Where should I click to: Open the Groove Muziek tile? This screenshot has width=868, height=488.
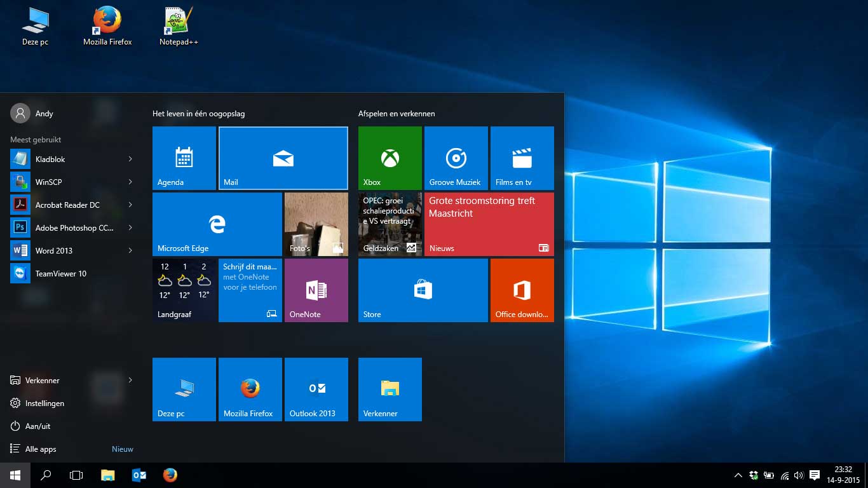click(x=456, y=158)
